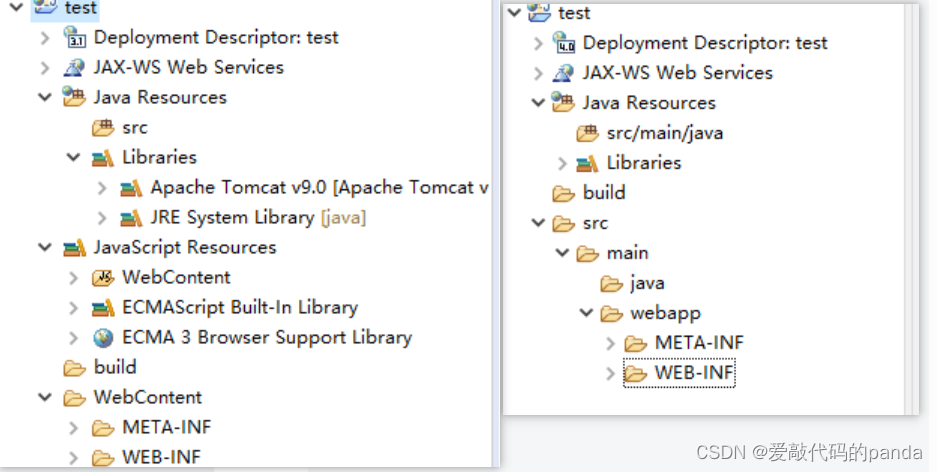Select META-INF under WebContent
The image size is (937, 472).
coord(152,427)
